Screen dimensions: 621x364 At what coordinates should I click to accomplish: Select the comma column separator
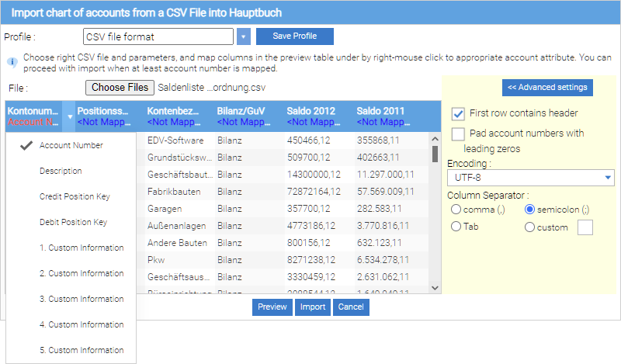pyautogui.click(x=456, y=210)
